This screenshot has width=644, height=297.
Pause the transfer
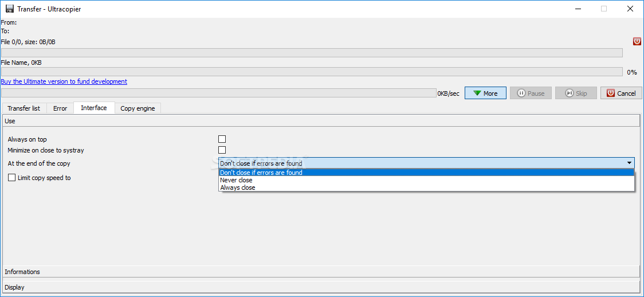pos(531,93)
